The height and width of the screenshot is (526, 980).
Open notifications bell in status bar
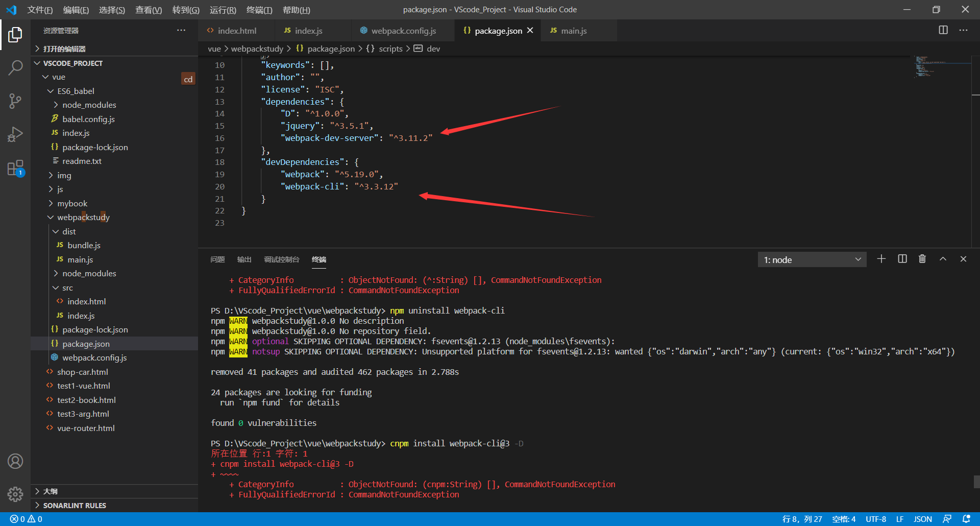[x=966, y=519]
